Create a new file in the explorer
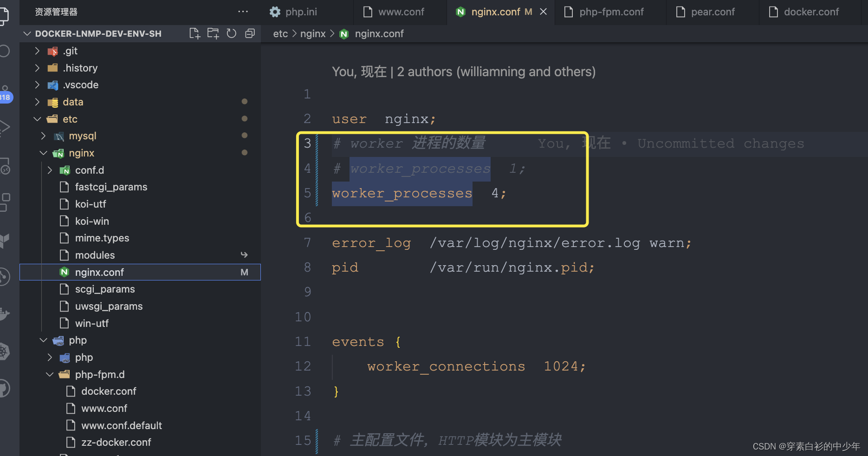 coord(194,33)
